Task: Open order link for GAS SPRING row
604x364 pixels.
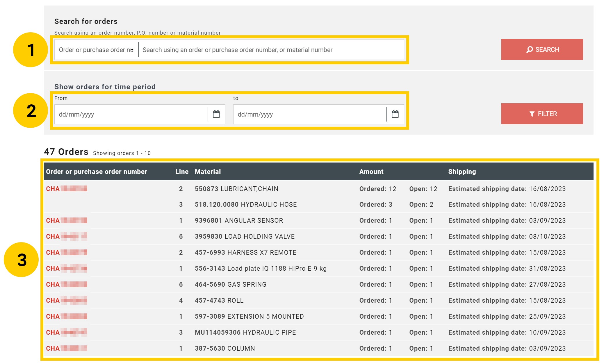Action: tap(67, 284)
